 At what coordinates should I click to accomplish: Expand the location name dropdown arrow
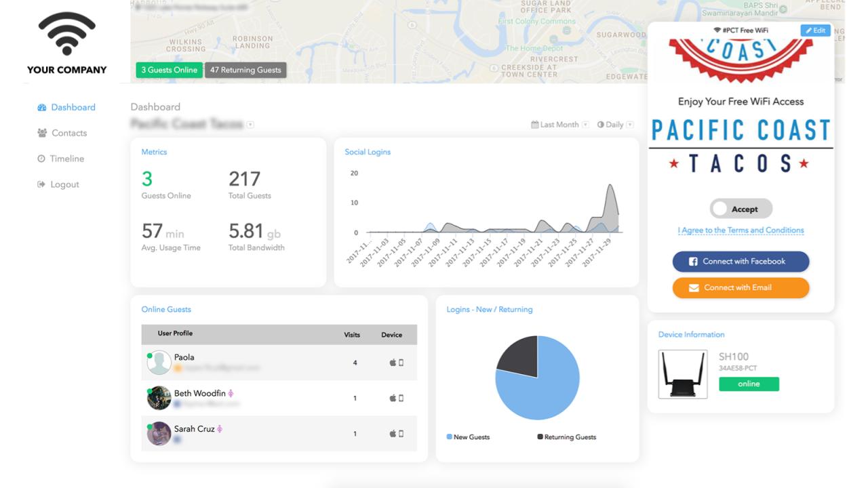coord(250,125)
